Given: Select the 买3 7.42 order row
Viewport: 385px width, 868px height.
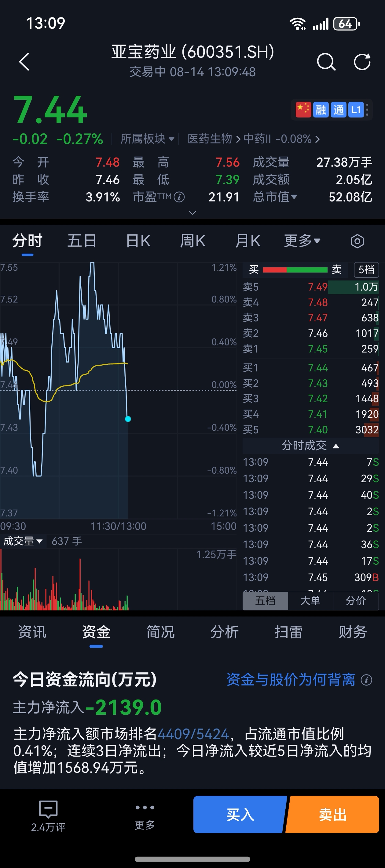Looking at the screenshot, I should [310, 399].
